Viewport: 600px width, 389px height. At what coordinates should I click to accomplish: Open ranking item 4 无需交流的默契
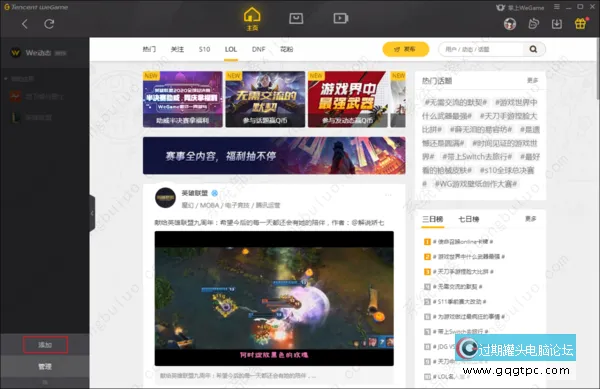(x=453, y=286)
